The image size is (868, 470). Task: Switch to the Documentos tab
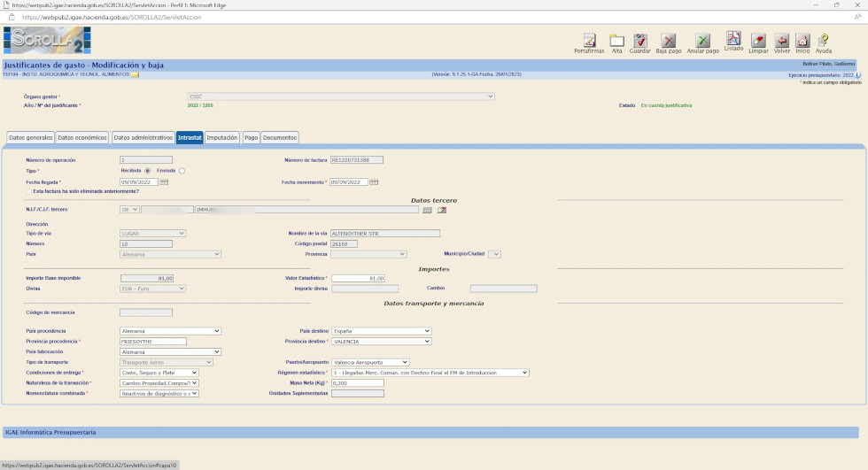click(x=279, y=137)
